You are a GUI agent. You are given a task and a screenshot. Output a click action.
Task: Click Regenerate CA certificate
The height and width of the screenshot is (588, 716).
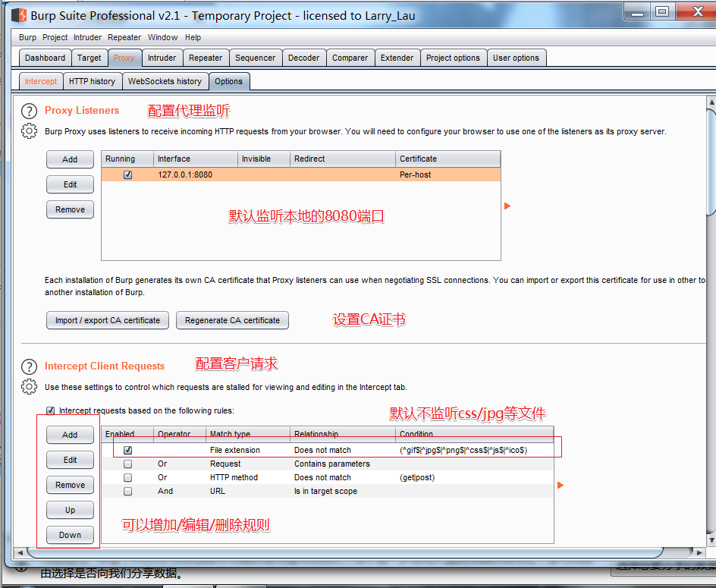(232, 320)
